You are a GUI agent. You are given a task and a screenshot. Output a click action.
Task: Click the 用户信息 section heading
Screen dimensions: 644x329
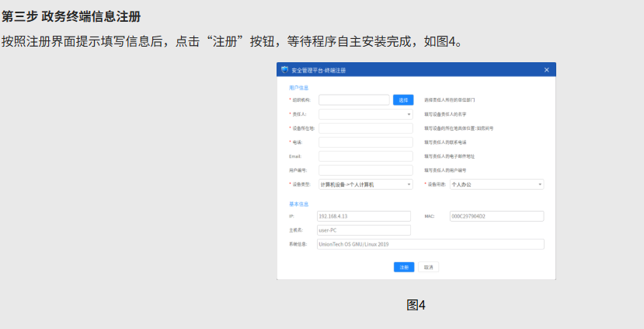click(298, 88)
